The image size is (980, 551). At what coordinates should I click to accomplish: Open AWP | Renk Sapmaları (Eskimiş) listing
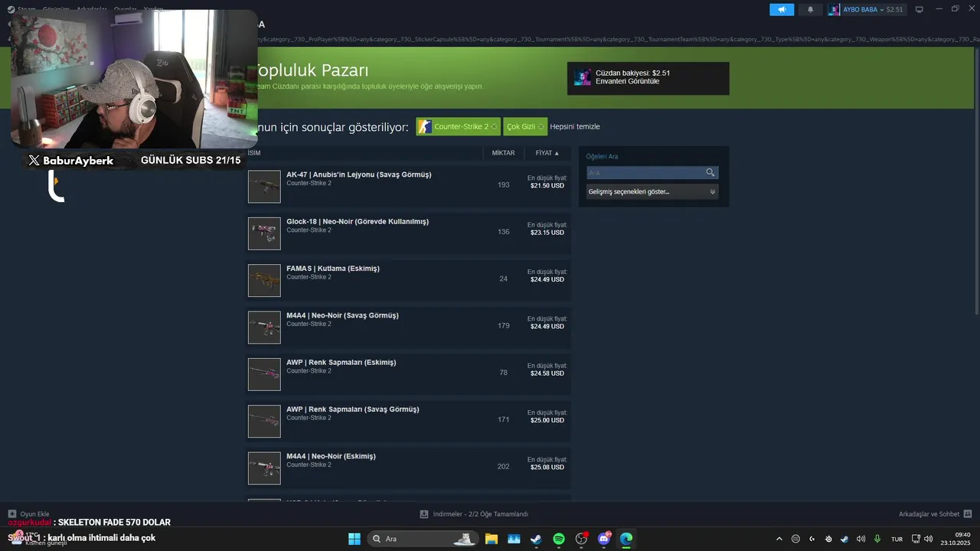pos(341,363)
